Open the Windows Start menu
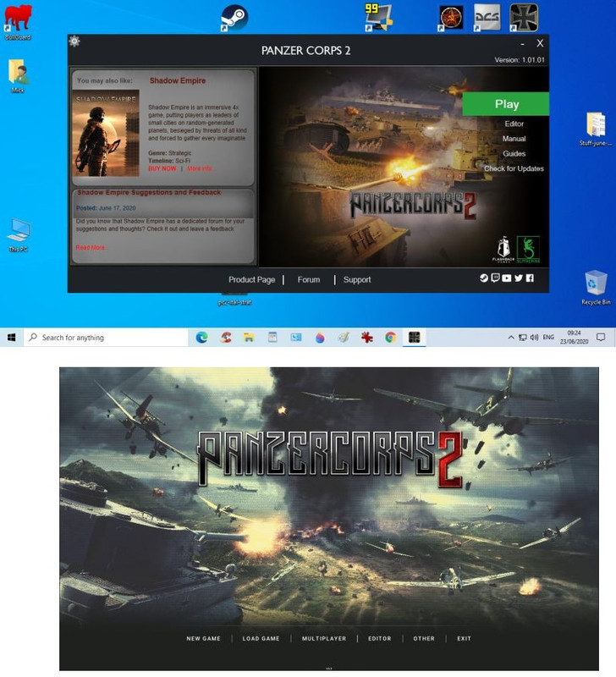 [12, 338]
